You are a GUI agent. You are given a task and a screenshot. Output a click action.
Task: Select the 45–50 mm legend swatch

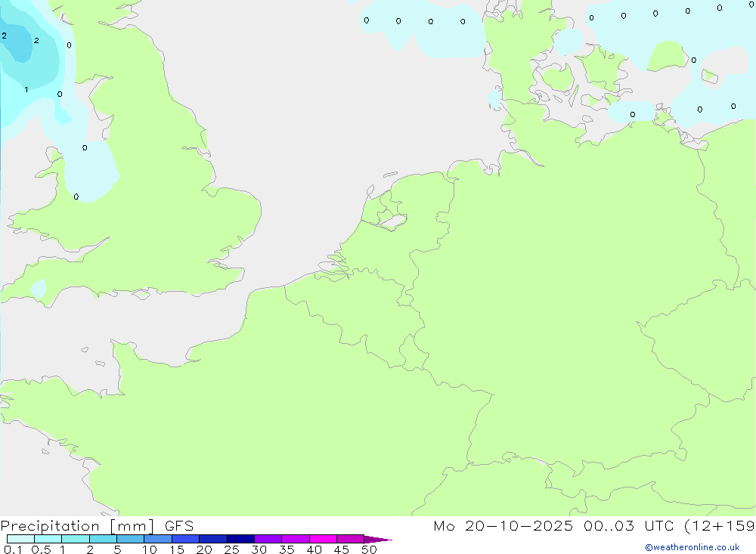(x=351, y=539)
